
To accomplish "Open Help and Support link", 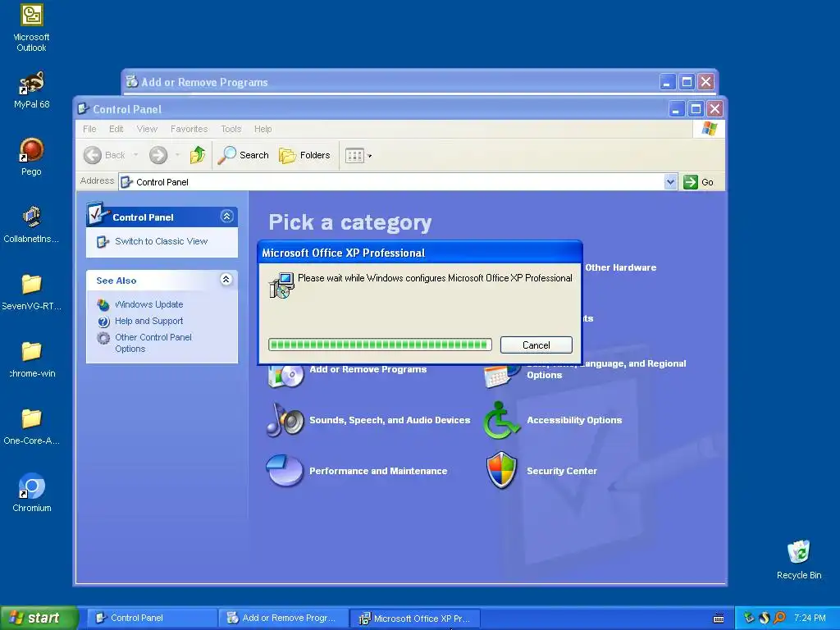I will [149, 321].
